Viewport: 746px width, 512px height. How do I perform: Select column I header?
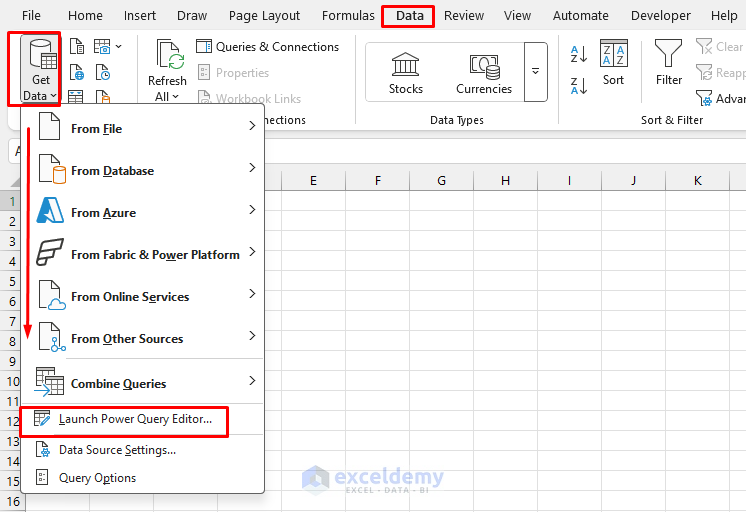pos(569,181)
